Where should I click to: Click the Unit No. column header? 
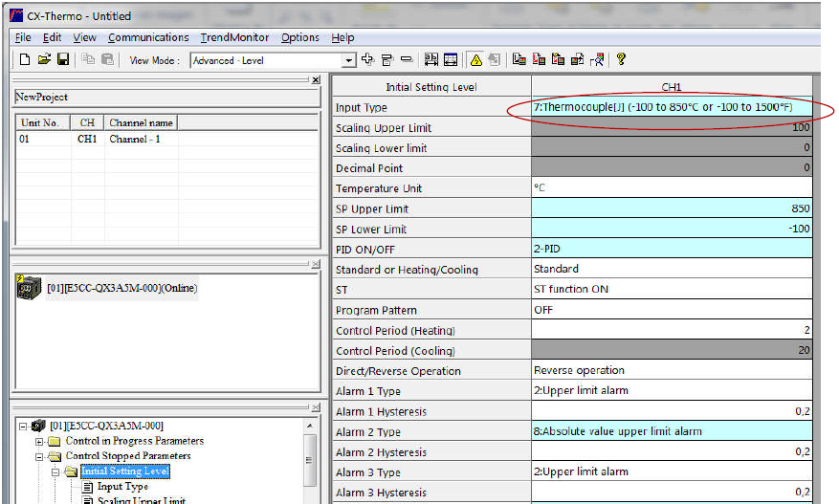click(43, 122)
